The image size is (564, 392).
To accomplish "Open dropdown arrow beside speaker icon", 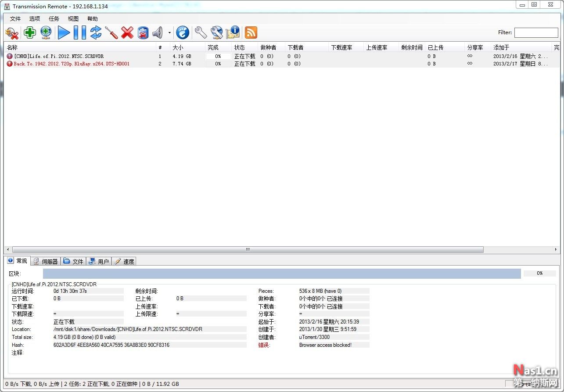I will point(169,32).
